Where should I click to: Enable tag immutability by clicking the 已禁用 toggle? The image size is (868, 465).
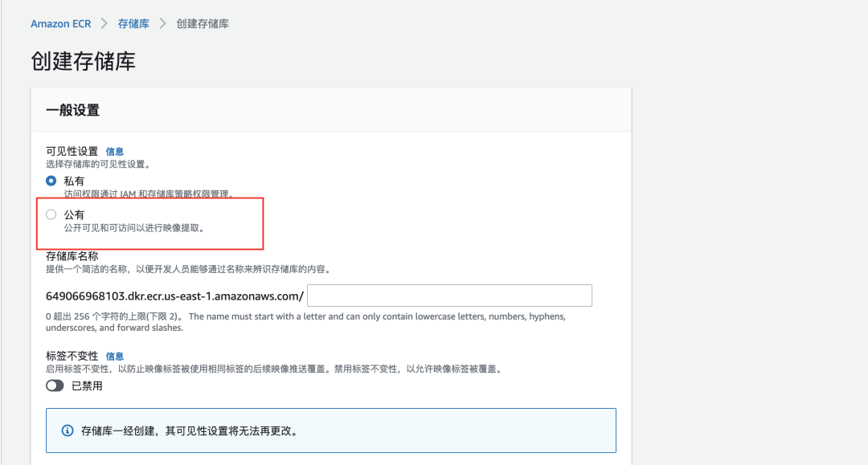coord(55,385)
